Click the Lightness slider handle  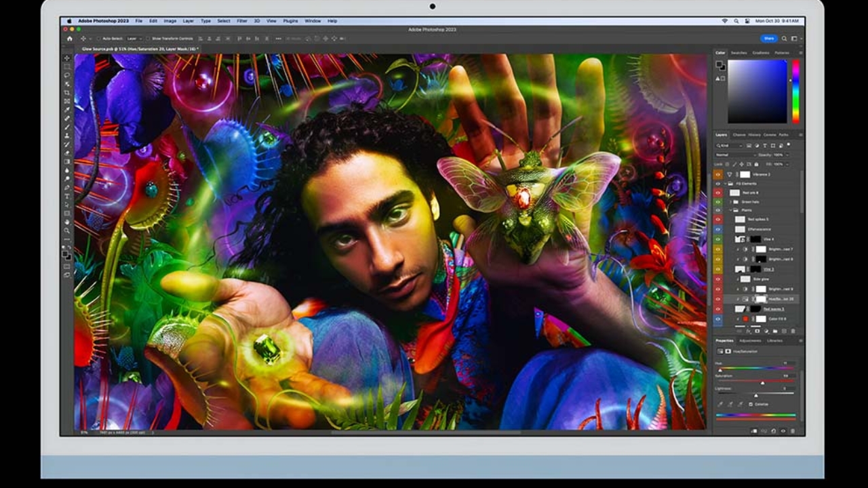755,395
